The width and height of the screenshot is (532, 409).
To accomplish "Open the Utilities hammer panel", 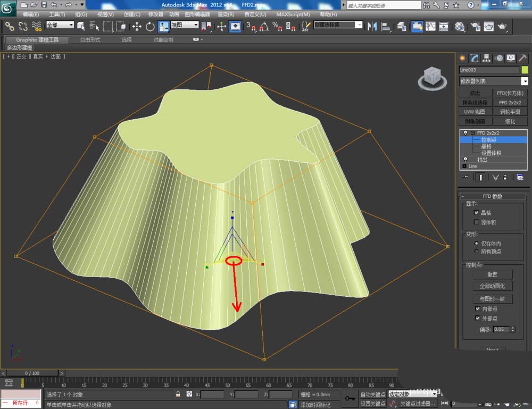I will pos(523,58).
